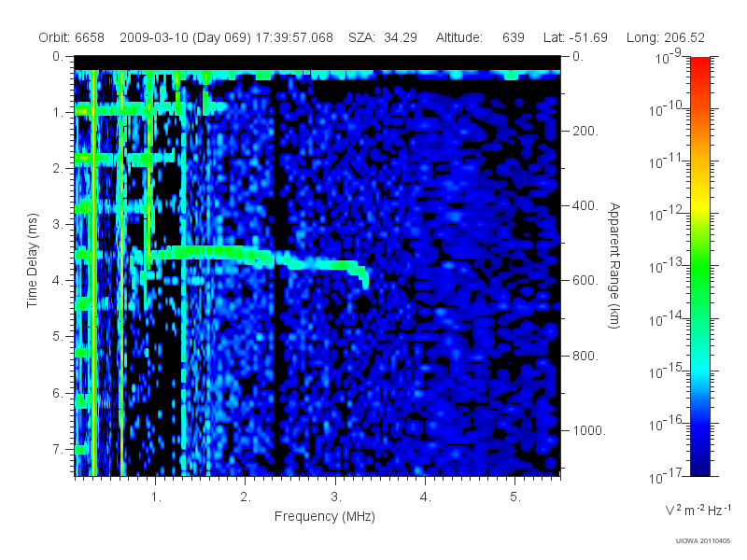Click the '4.' tick label on frequency axis
Viewport: 747px width, 560px height.
pyautogui.click(x=426, y=497)
